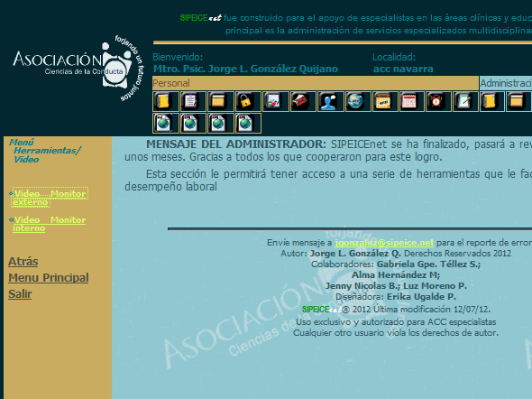The image size is (532, 399).
Task: Open the notes pad icon
Action: click(385, 101)
